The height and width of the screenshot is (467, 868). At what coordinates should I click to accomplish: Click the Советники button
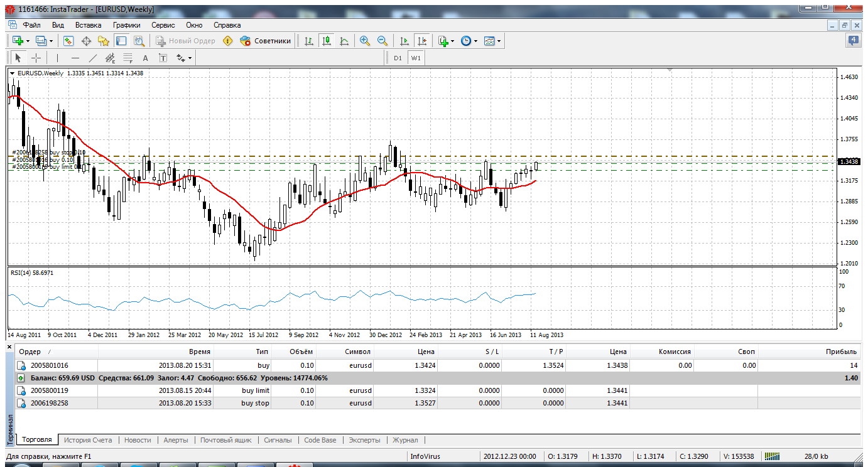(266, 41)
